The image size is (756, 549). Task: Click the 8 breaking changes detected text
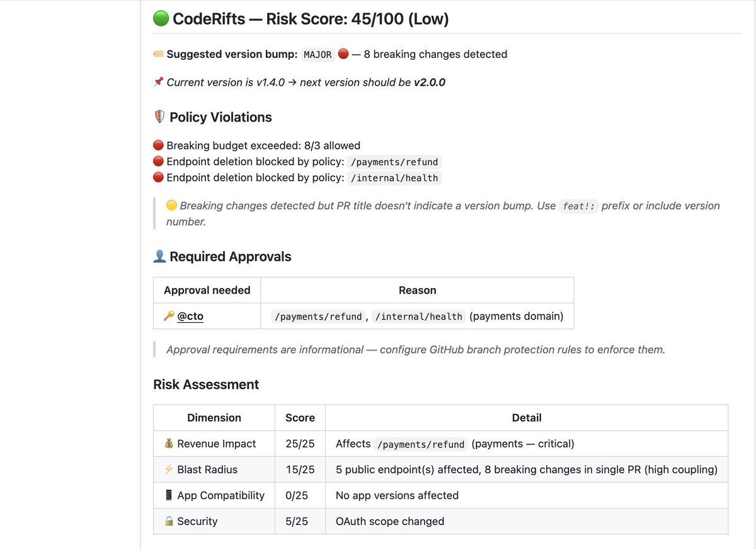435,54
